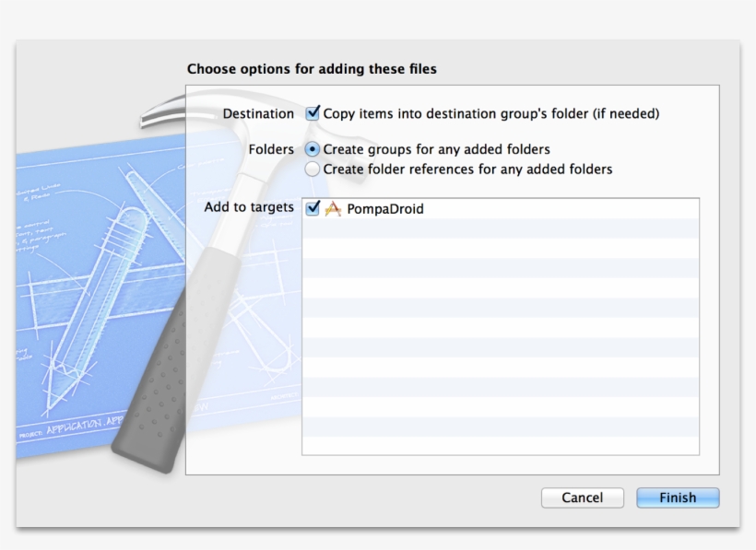
Task: Click the PompaDroid application target icon
Action: pos(333,209)
